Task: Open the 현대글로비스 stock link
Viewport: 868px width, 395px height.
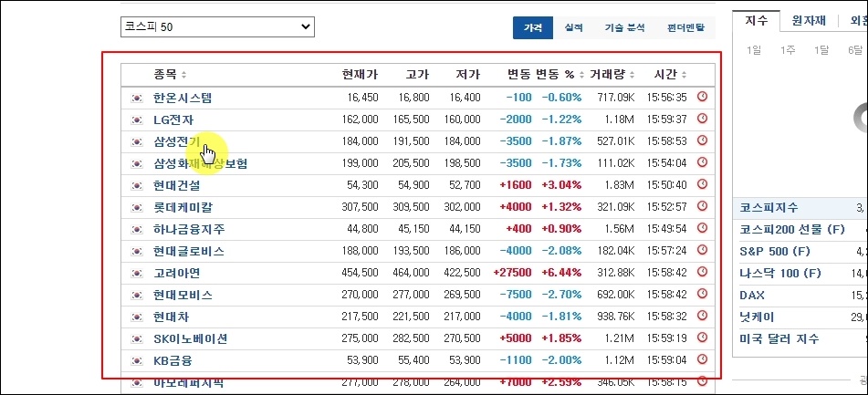Action: [189, 251]
